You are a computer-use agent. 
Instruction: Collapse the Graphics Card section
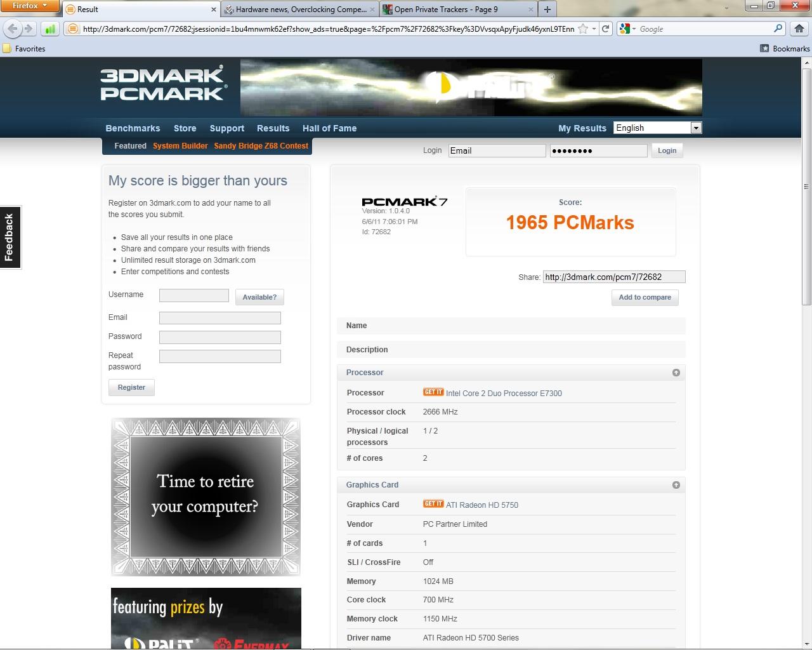(676, 485)
